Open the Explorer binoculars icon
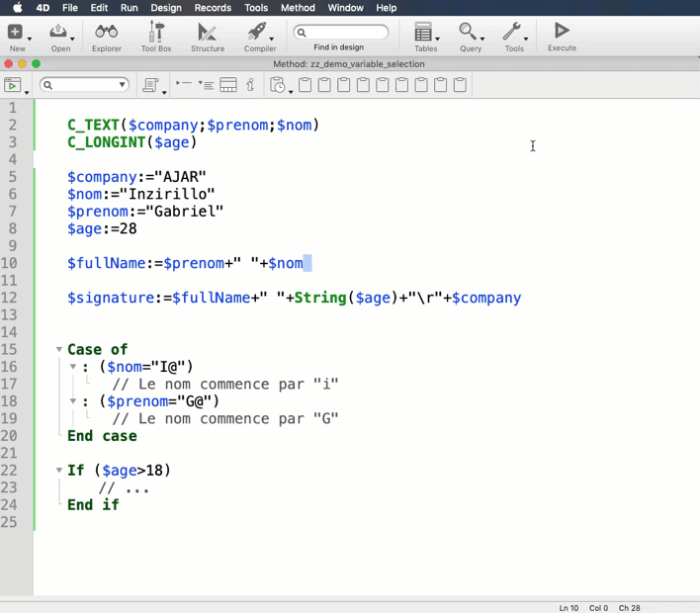This screenshot has width=700, height=613. 106,32
